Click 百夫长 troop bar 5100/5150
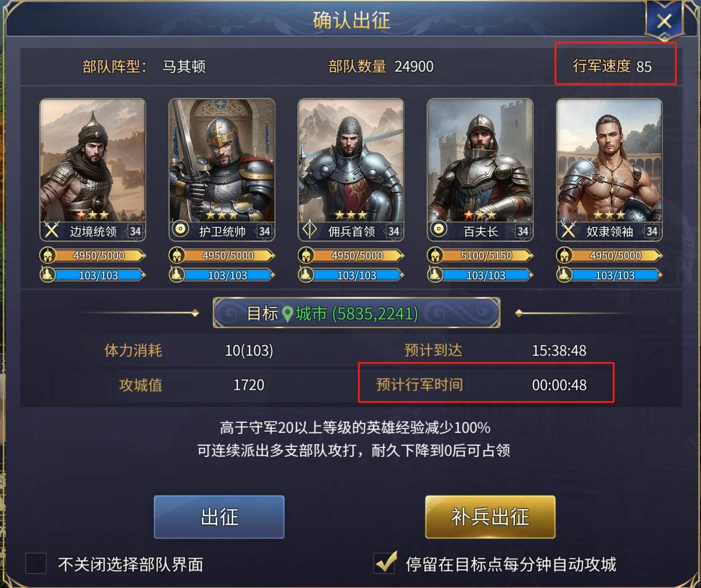Screen dimensions: 701x588 click(x=486, y=255)
